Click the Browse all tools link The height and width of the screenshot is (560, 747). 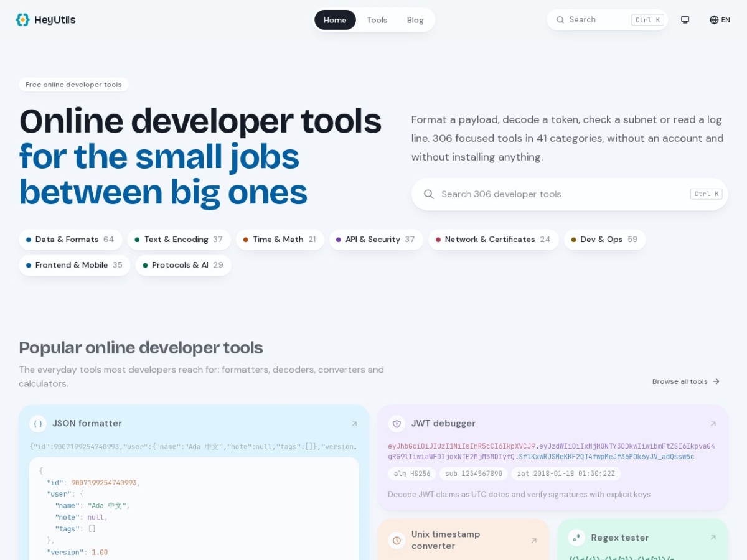coord(686,381)
